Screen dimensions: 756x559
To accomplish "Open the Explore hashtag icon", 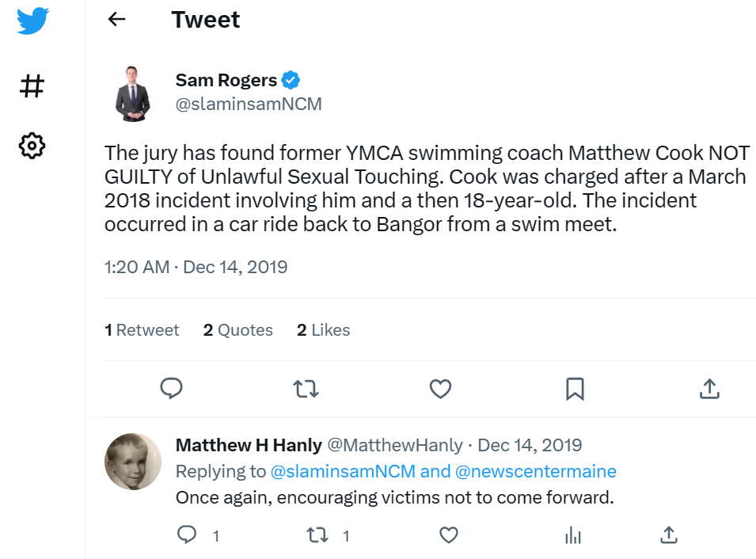I will 32,86.
